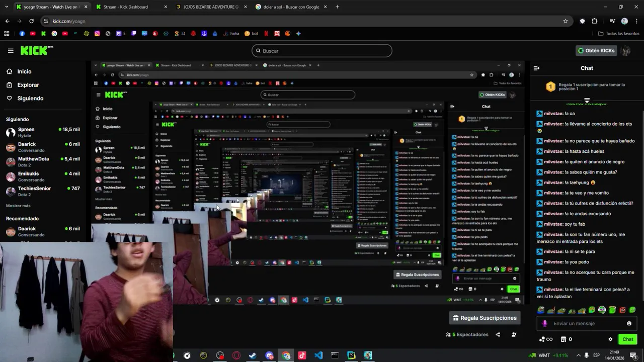The width and height of the screenshot is (644, 362).
Task: Switch to dolar a sol Google tab
Action: (291, 7)
